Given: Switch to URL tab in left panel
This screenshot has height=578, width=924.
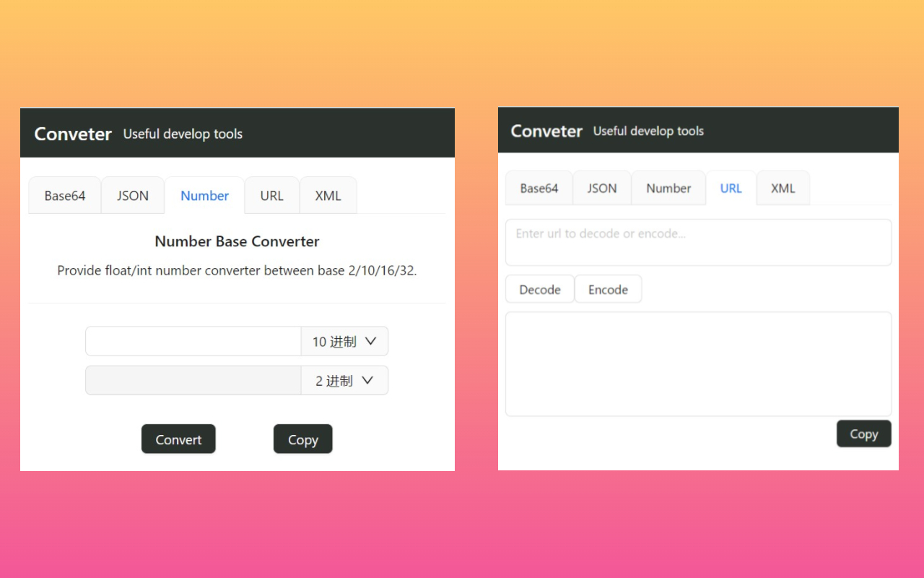Looking at the screenshot, I should pyautogui.click(x=272, y=196).
